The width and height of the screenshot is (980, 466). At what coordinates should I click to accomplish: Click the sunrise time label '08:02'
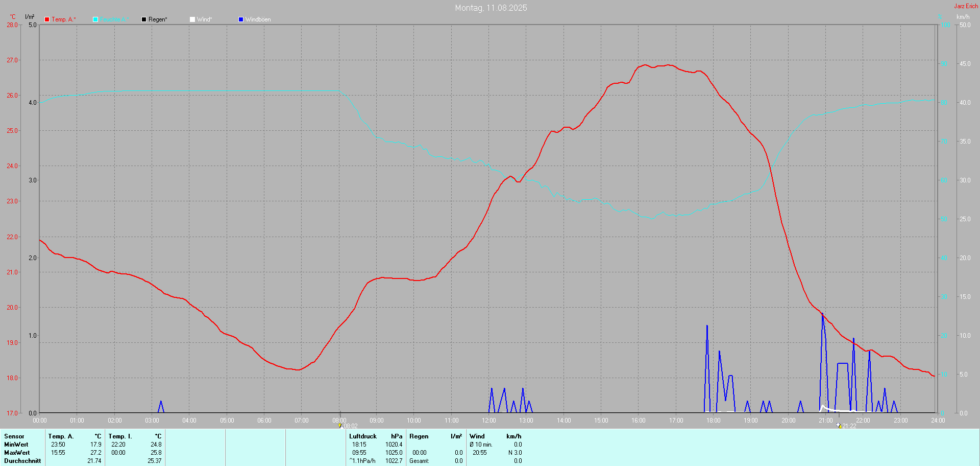tap(350, 426)
